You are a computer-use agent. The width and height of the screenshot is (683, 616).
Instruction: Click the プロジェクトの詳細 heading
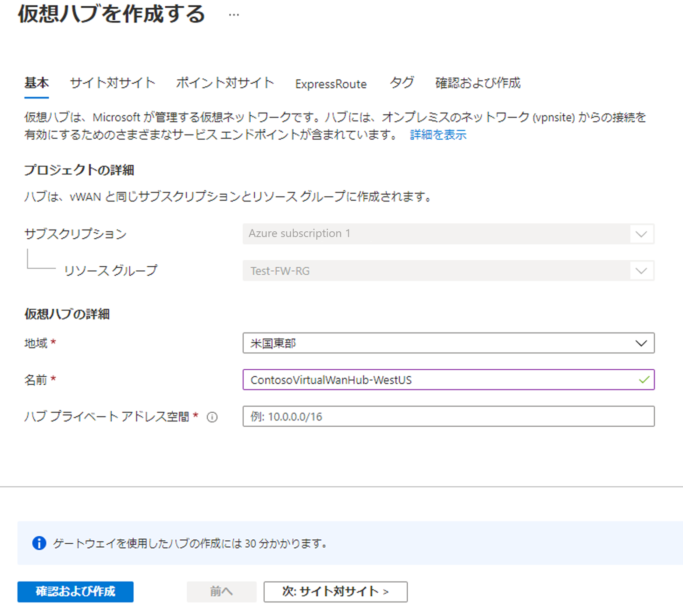coord(79,170)
